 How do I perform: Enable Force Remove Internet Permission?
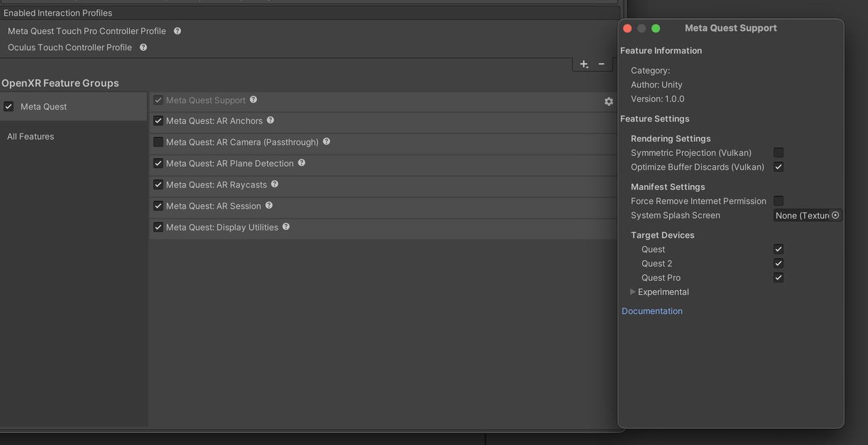point(778,201)
